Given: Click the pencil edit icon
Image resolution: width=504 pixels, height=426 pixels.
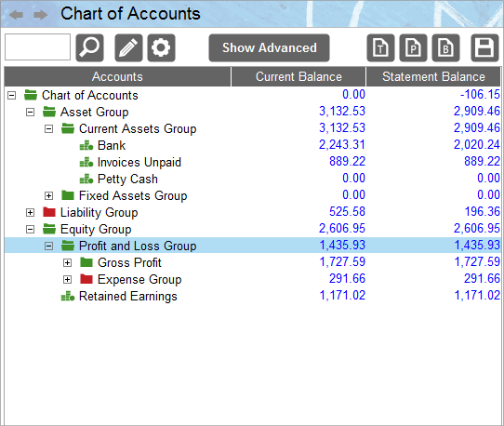Looking at the screenshot, I should coord(128,47).
